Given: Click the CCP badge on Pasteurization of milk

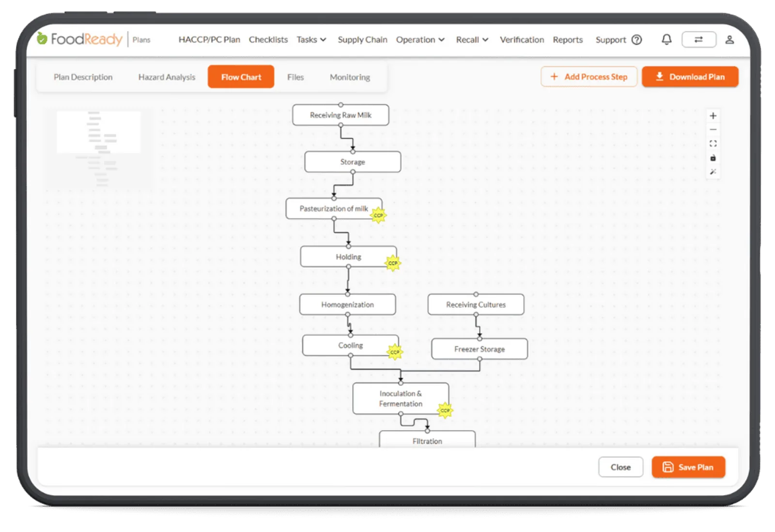Looking at the screenshot, I should point(378,215).
